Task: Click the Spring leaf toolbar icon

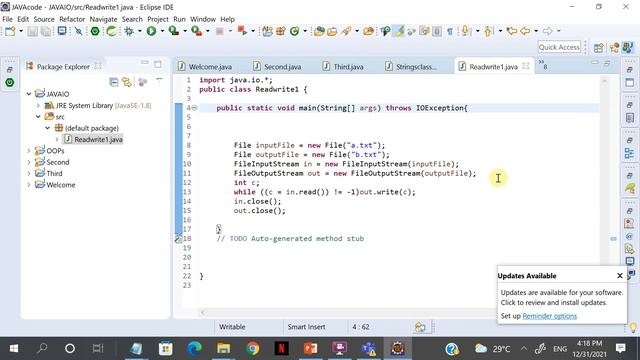Action: pos(111,31)
